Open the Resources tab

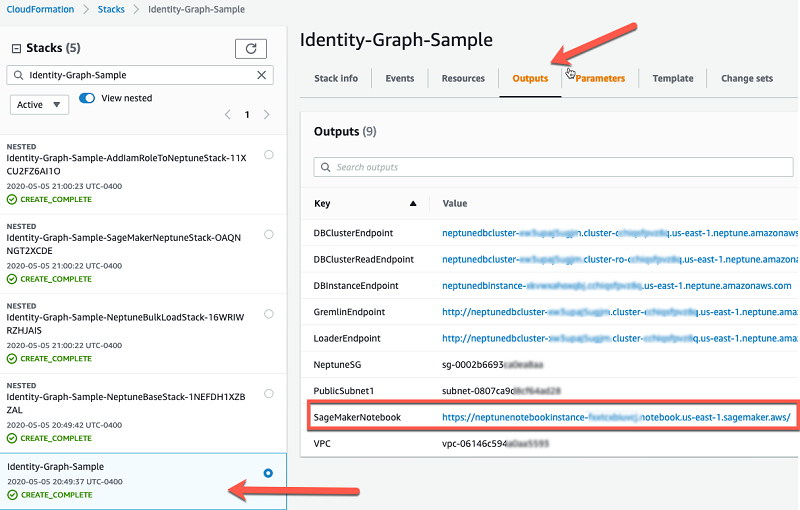[x=463, y=79]
